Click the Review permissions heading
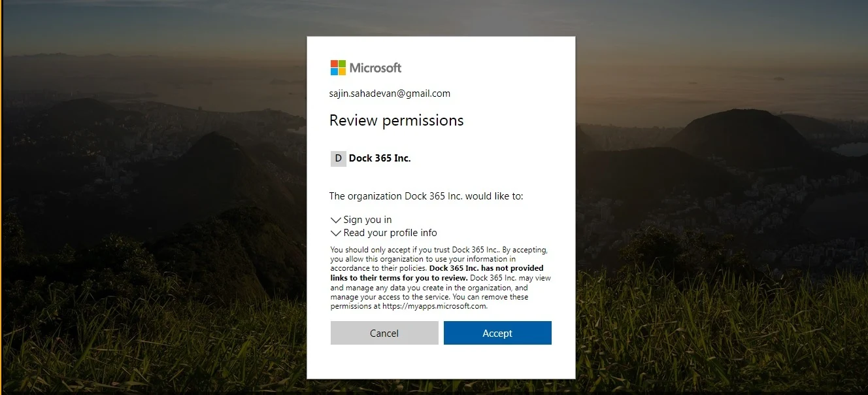 [396, 120]
